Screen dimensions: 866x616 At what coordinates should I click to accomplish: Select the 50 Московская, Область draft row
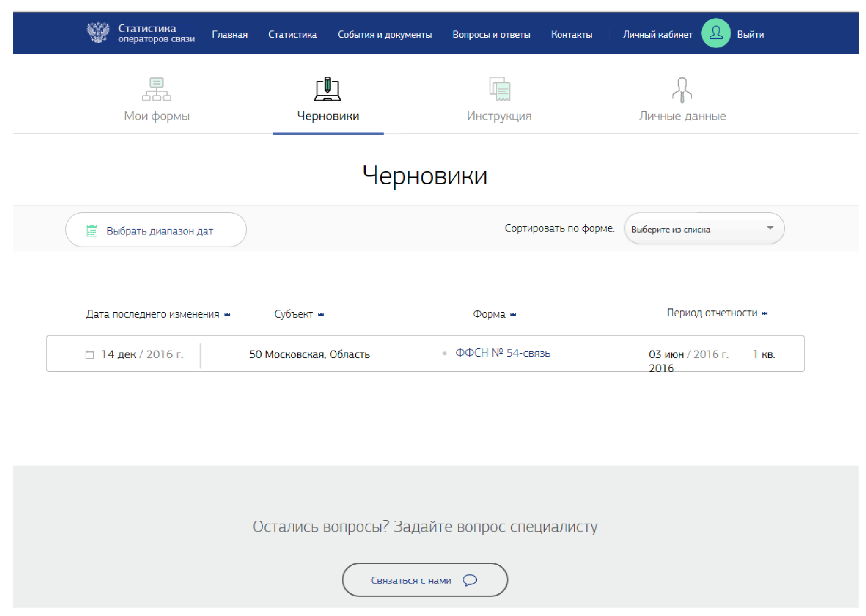(x=309, y=354)
